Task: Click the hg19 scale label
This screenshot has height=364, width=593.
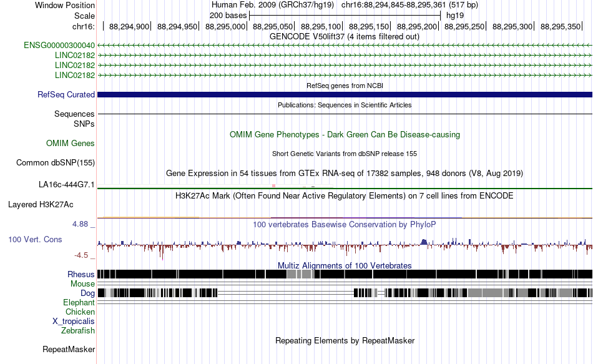Action: click(455, 16)
